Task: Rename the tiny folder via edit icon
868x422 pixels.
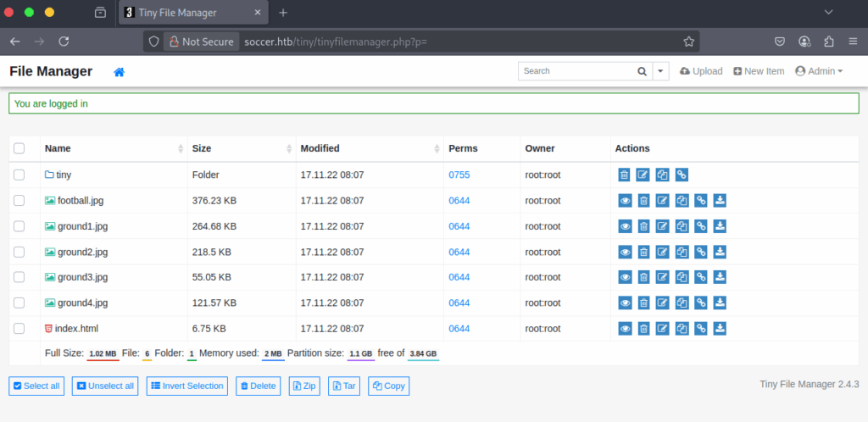Action: click(x=643, y=175)
